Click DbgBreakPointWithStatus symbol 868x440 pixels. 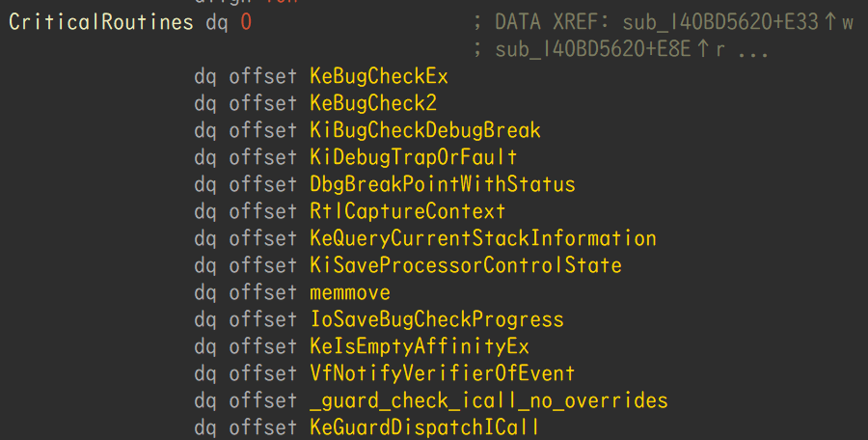(x=443, y=184)
